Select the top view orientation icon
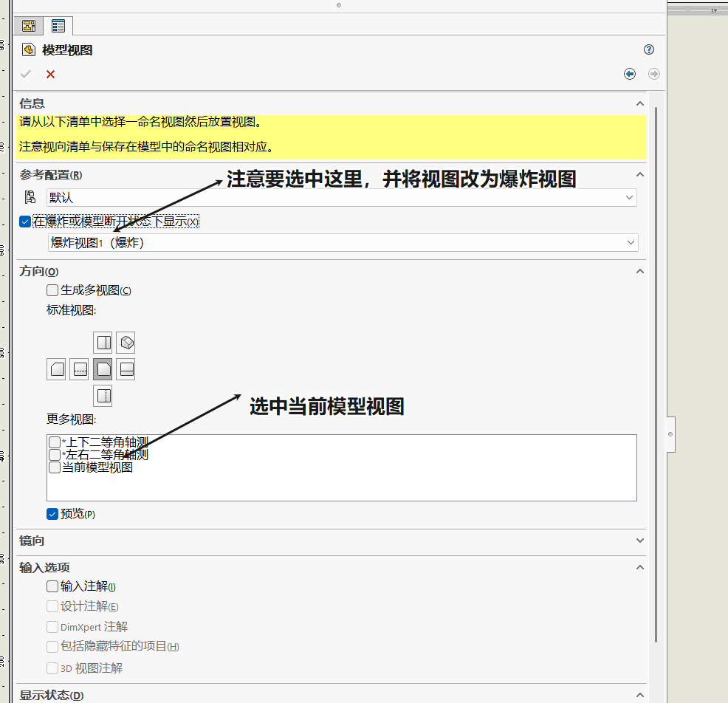Image resolution: width=728 pixels, height=703 pixels. click(x=103, y=342)
